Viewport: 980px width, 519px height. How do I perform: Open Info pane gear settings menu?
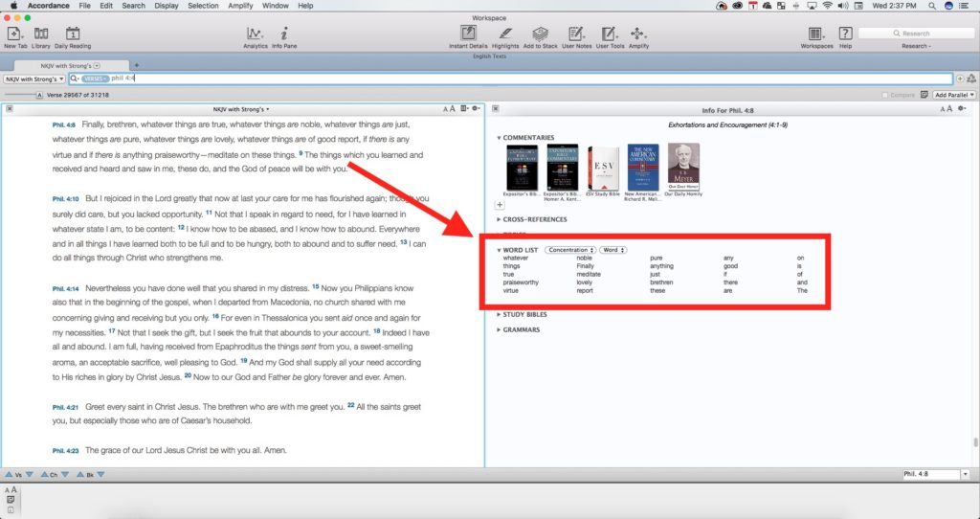[x=963, y=109]
